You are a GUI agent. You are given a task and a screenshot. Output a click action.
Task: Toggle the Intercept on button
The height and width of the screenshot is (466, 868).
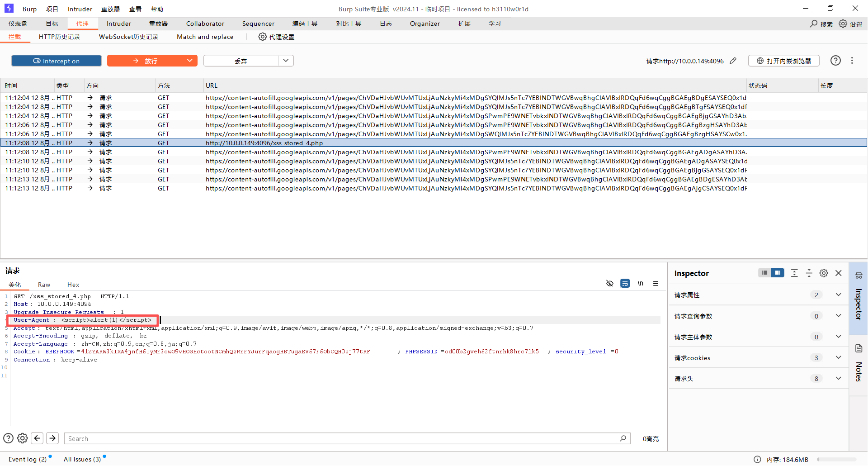[x=57, y=61]
